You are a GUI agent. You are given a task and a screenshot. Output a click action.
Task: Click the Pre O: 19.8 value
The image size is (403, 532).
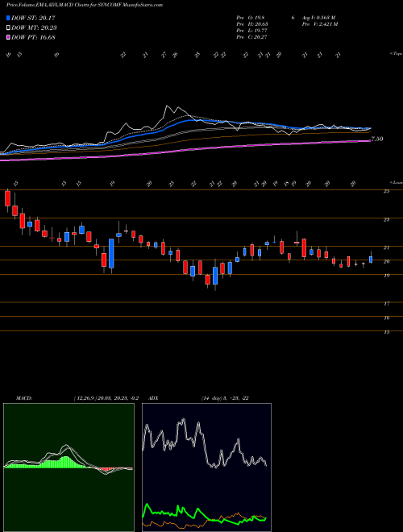251,17
